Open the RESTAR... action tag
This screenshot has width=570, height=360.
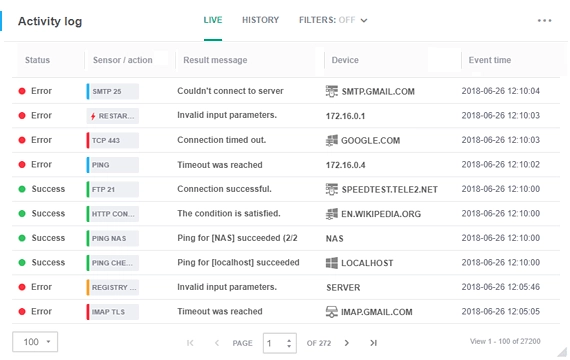click(x=113, y=116)
